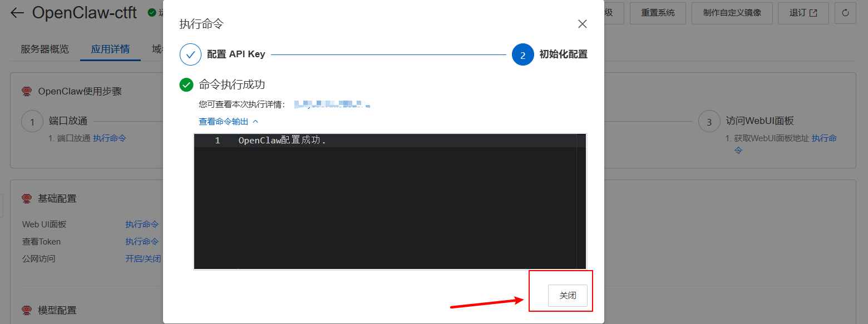Click the 访问WebUI面板 step heading
Image resolution: width=868 pixels, height=324 pixels.
(x=759, y=121)
